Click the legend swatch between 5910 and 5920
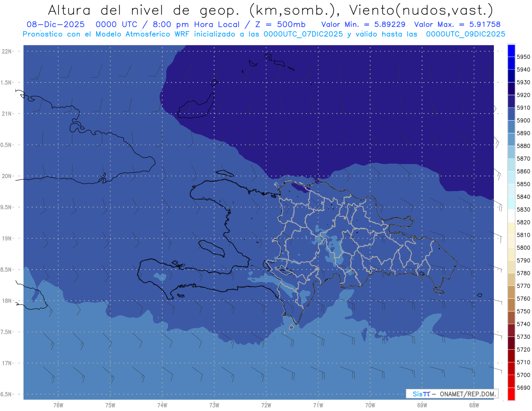The image size is (532, 411). click(511, 102)
